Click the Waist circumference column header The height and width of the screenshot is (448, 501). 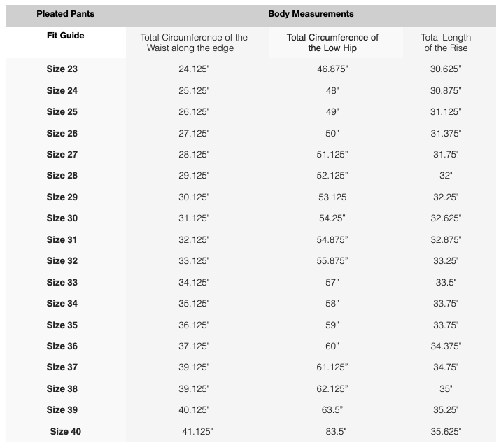pyautogui.click(x=194, y=42)
